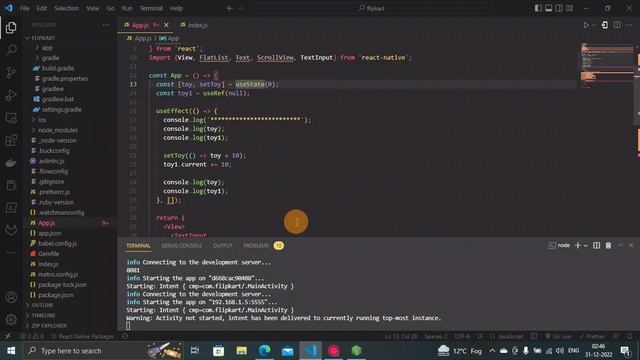Open the Source Control view
640x360 pixels.
[11, 73]
